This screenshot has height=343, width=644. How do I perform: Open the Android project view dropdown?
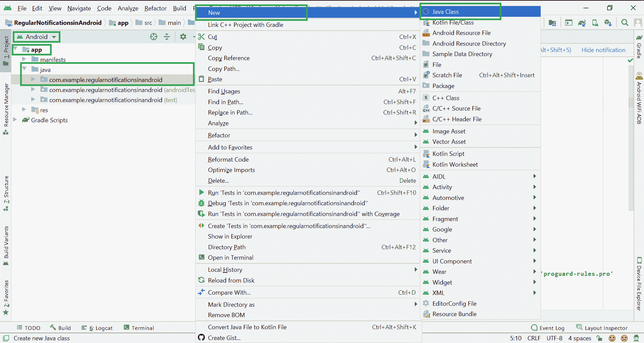coord(37,37)
